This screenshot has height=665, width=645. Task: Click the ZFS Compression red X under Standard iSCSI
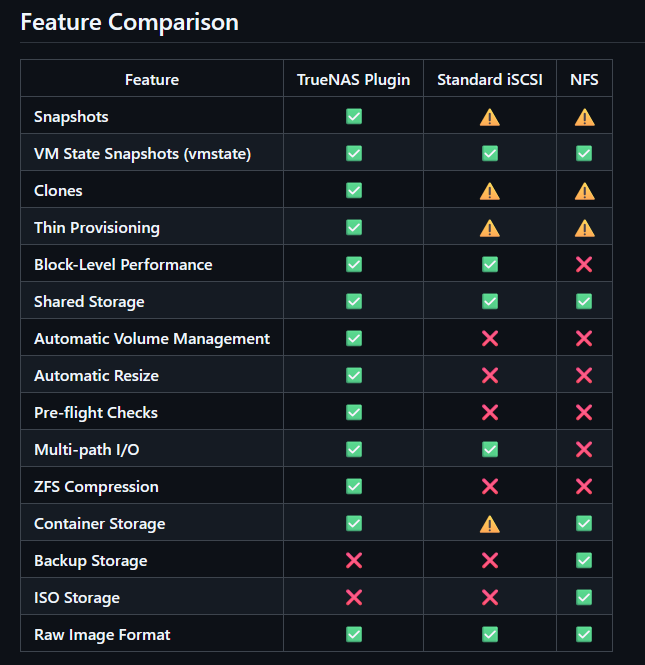pos(490,486)
